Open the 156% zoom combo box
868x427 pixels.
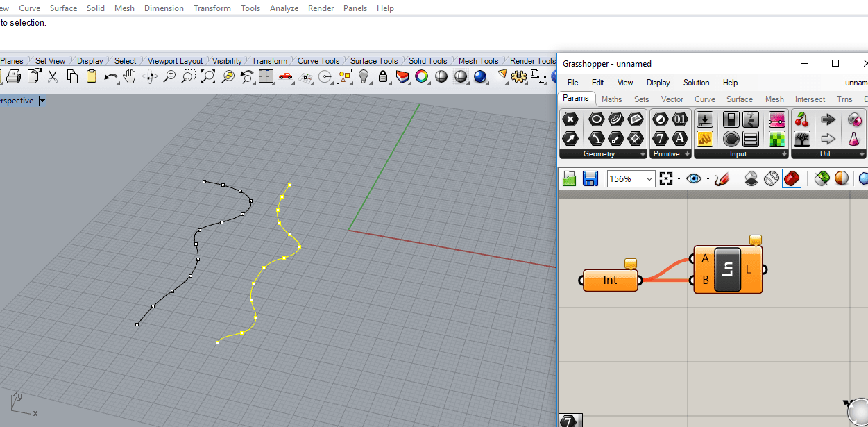(631, 178)
